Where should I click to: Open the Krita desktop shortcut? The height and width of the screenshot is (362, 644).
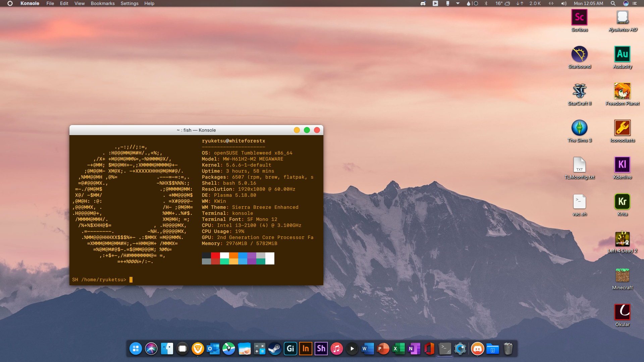point(622,202)
